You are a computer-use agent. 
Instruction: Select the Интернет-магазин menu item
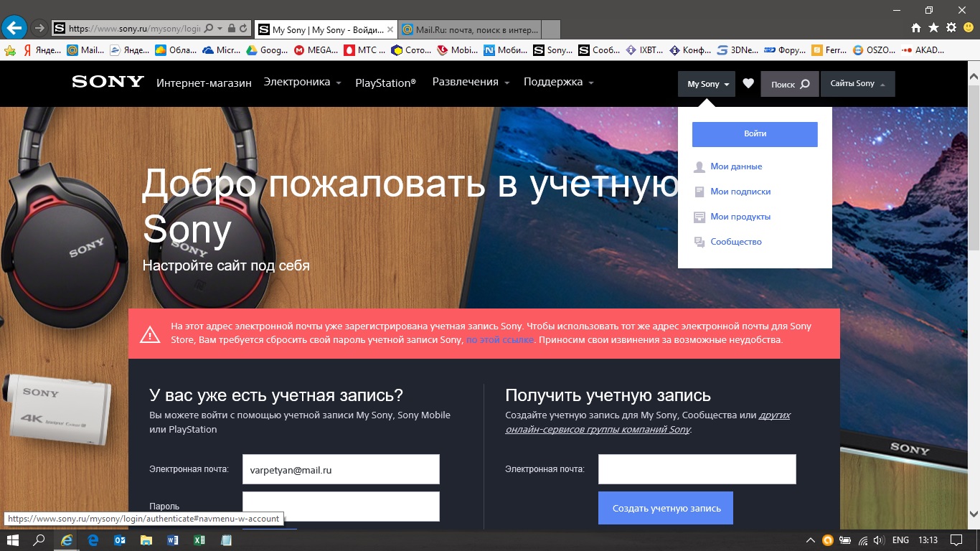pos(203,82)
